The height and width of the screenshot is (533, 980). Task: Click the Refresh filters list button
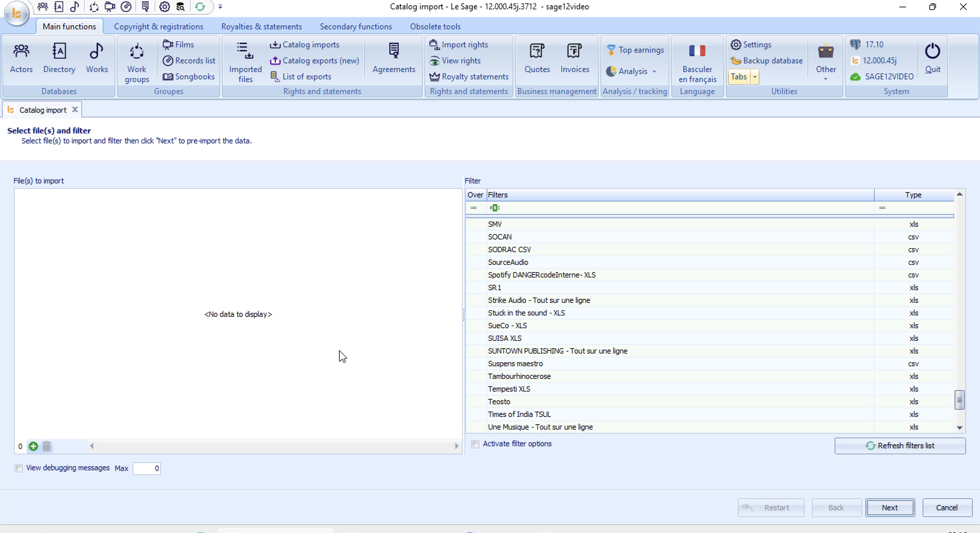tap(900, 445)
